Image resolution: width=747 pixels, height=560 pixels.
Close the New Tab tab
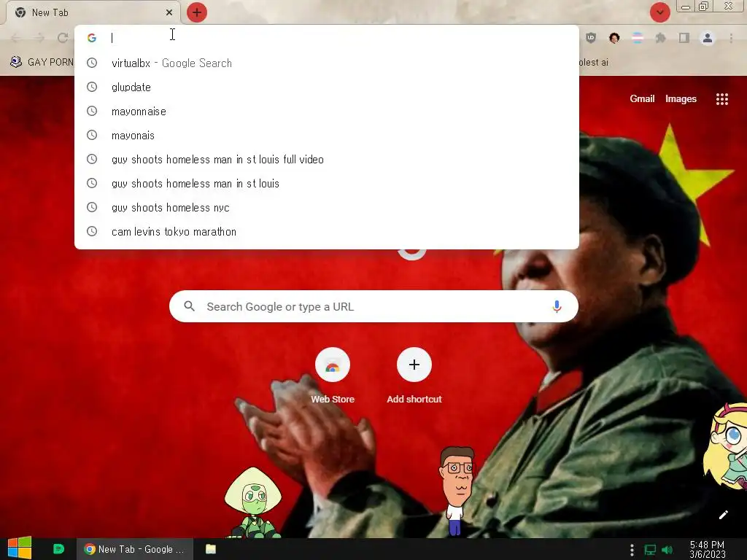[x=169, y=12]
